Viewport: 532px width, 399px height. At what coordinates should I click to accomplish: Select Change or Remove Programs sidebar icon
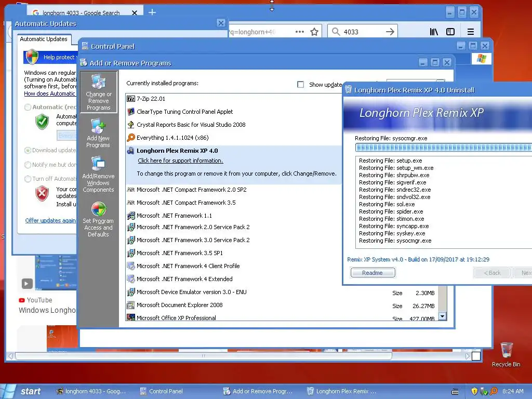pyautogui.click(x=98, y=92)
